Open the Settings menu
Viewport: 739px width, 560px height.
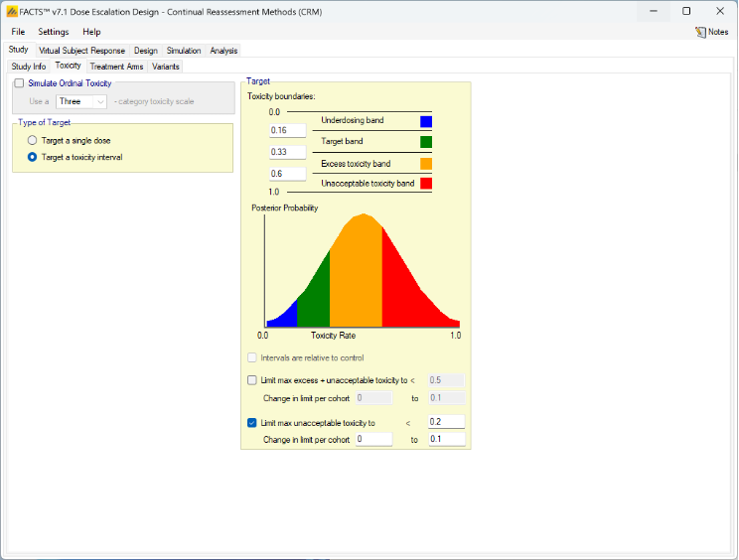click(54, 32)
